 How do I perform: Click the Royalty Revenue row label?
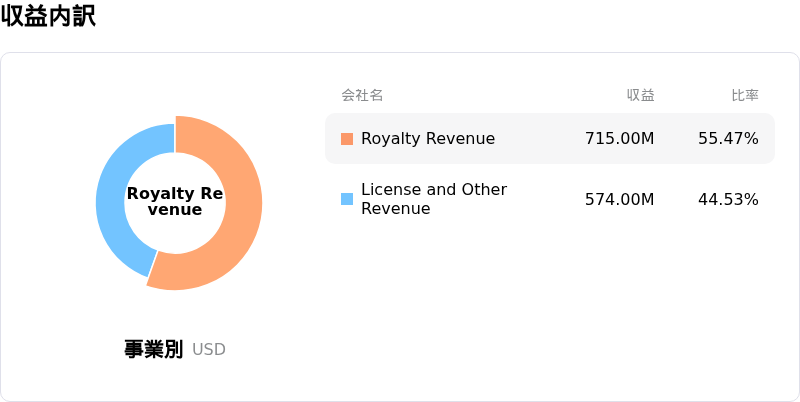point(428,139)
